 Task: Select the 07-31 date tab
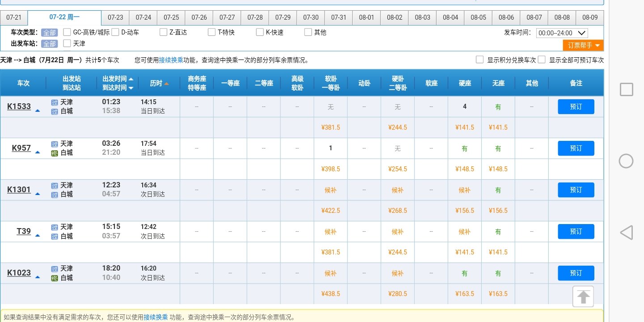coord(339,17)
